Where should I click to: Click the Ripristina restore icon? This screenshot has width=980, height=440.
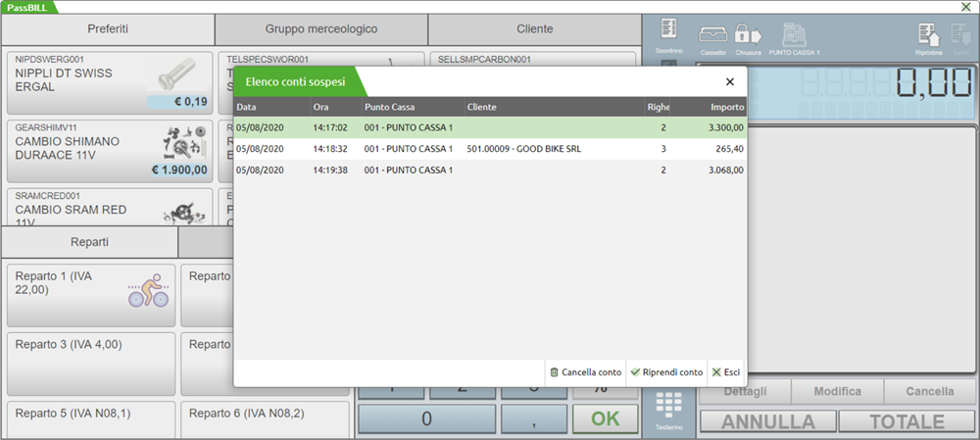[928, 35]
